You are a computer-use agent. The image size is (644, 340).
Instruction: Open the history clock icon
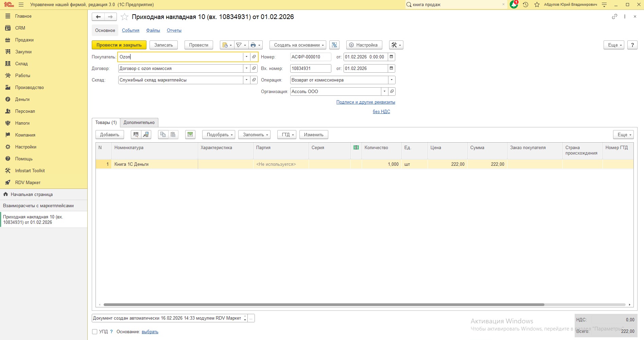(x=525, y=5)
